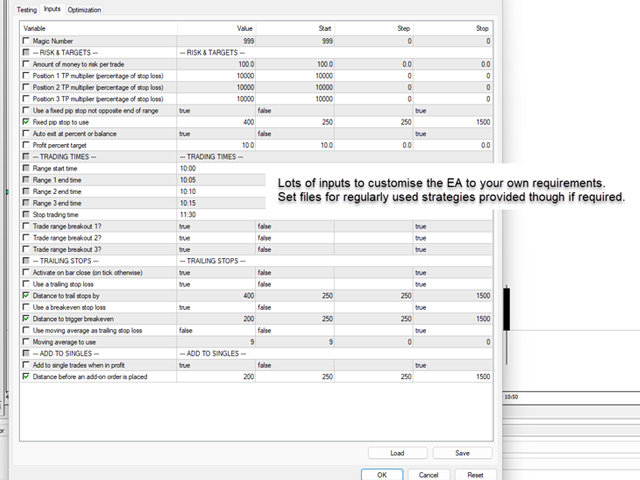
Task: Click the Load button
Action: [396, 453]
